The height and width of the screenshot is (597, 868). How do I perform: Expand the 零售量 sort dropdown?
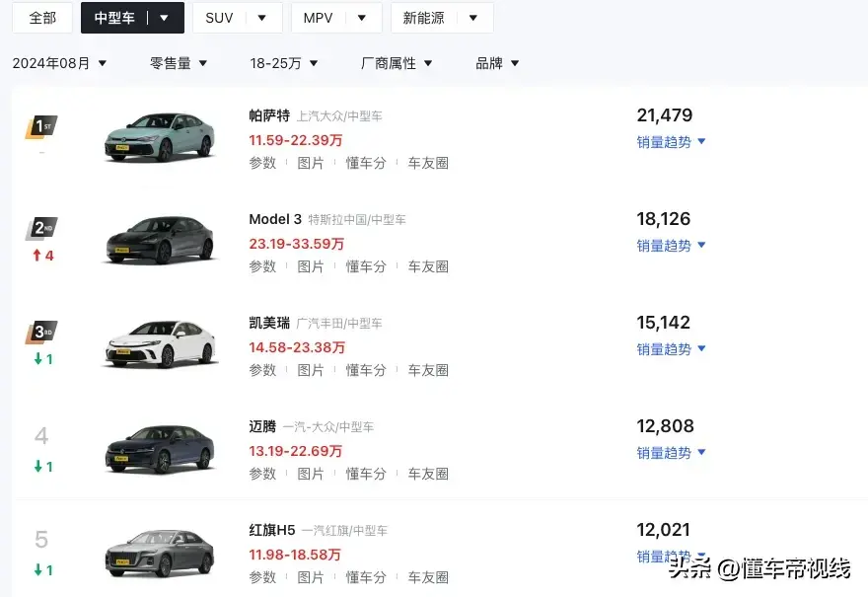tap(180, 62)
